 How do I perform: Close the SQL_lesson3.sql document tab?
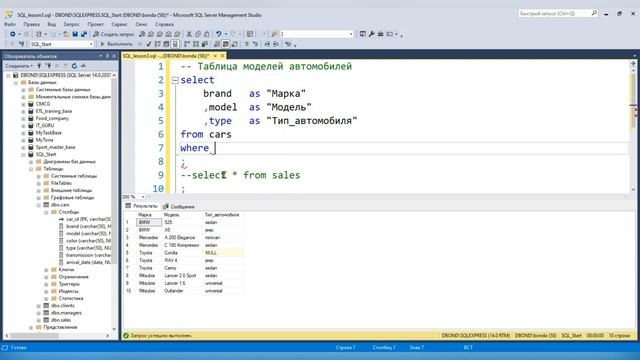(222, 56)
